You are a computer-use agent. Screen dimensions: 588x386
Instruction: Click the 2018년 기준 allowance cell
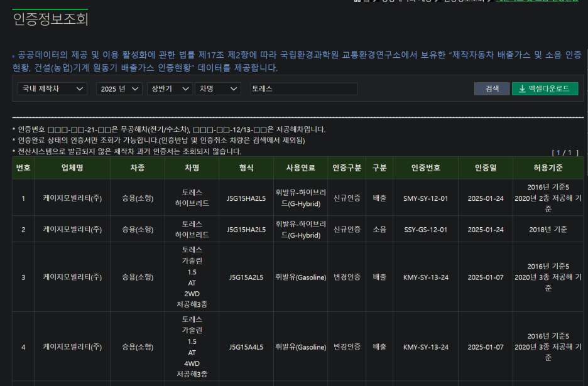pos(548,230)
